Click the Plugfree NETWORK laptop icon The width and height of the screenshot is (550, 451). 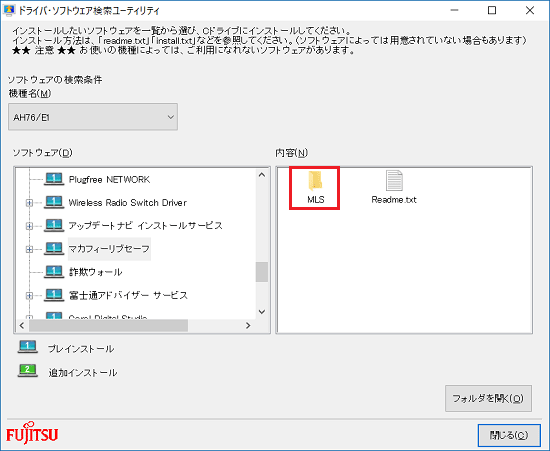point(54,180)
